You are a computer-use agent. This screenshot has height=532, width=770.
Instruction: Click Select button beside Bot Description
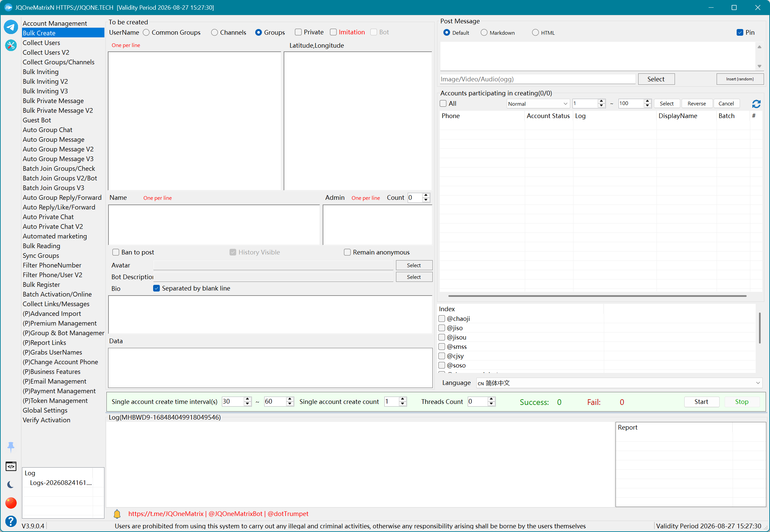pos(414,277)
